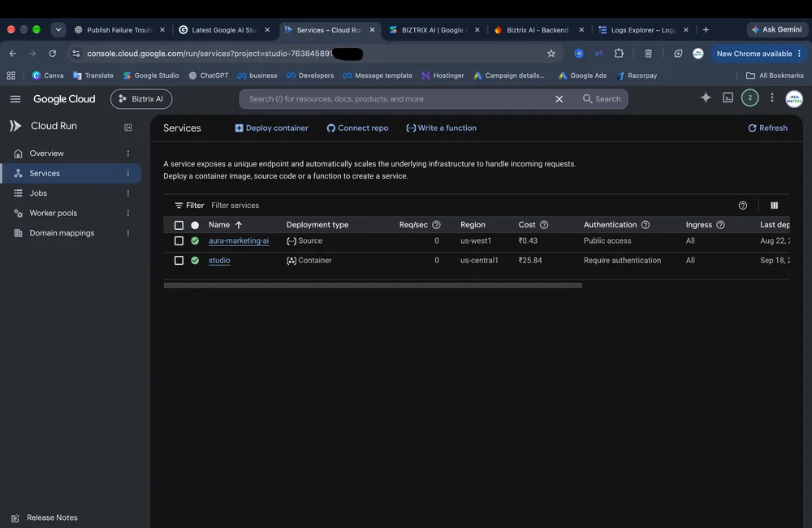Open the Biztrix AI project selector
Viewport: 812px width, 528px height.
140,99
